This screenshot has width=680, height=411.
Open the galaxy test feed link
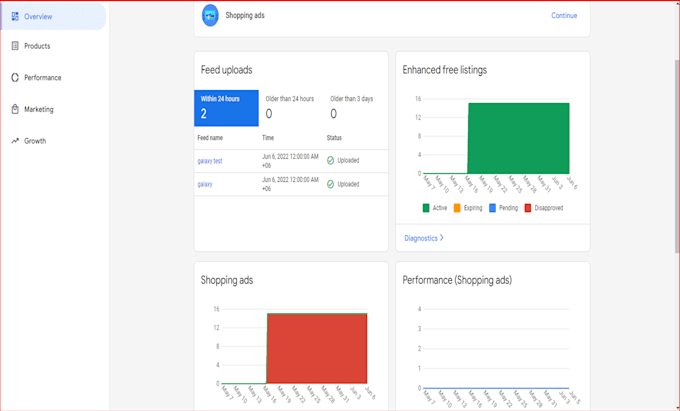(x=210, y=161)
